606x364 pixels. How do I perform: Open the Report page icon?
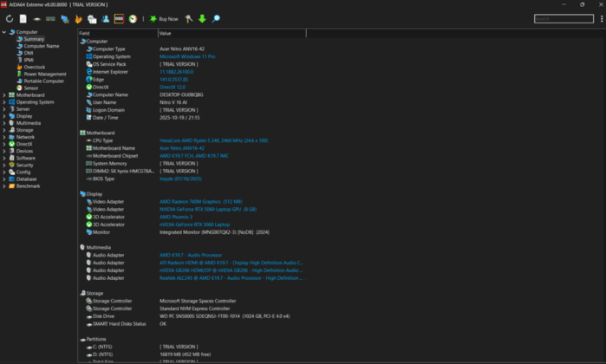(23, 18)
